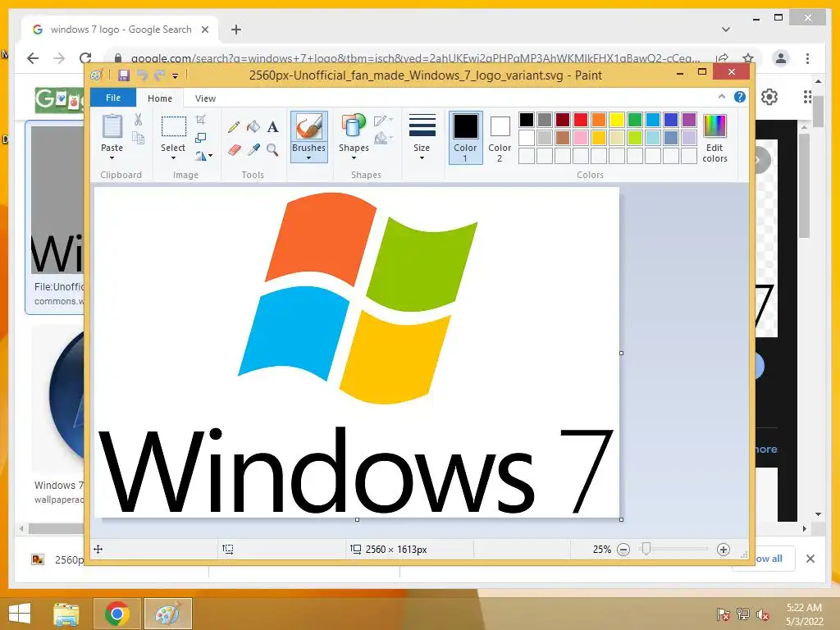Click zoom out minus button in status bar
The width and height of the screenshot is (840, 630).
coord(623,550)
